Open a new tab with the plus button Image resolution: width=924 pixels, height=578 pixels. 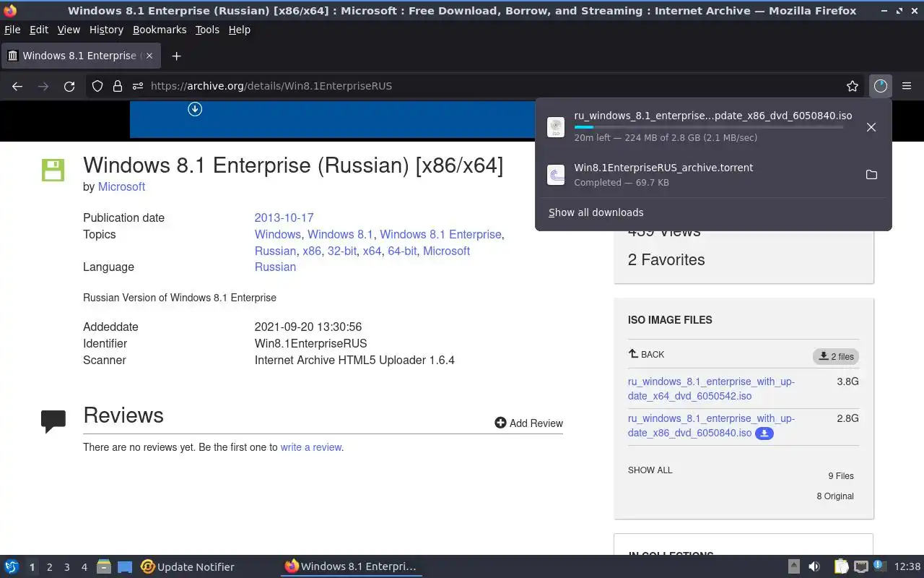coord(176,56)
